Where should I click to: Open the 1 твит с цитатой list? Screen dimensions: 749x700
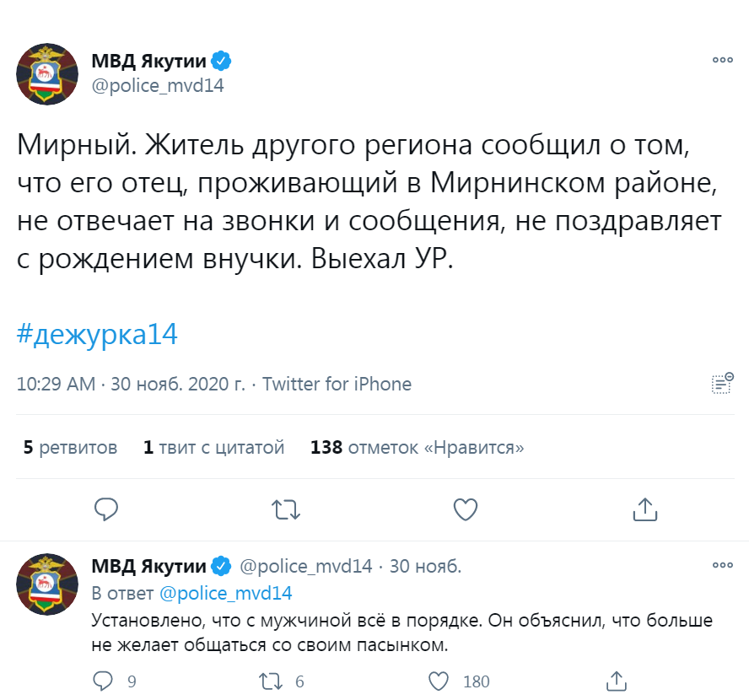(213, 447)
